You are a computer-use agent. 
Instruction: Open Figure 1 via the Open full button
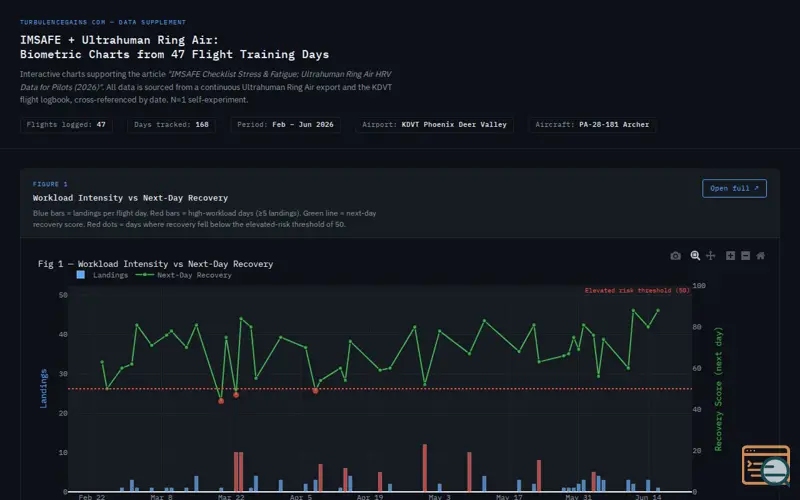coord(734,188)
